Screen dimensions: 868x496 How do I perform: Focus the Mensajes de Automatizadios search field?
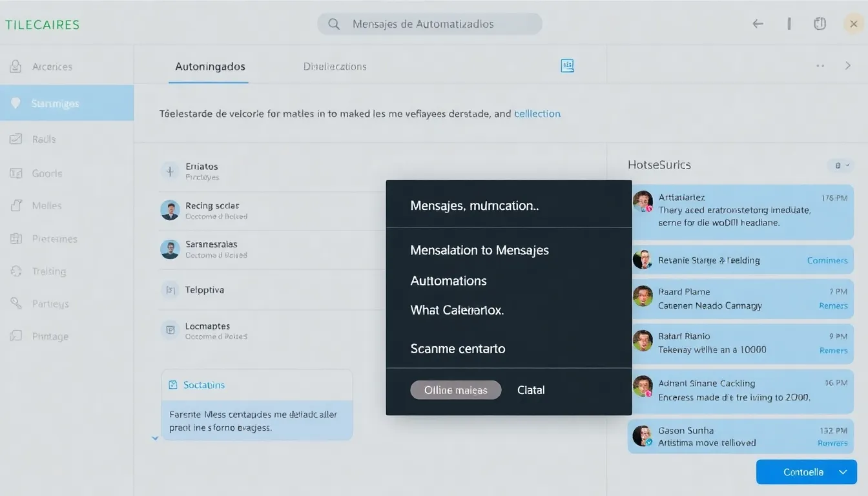(429, 24)
